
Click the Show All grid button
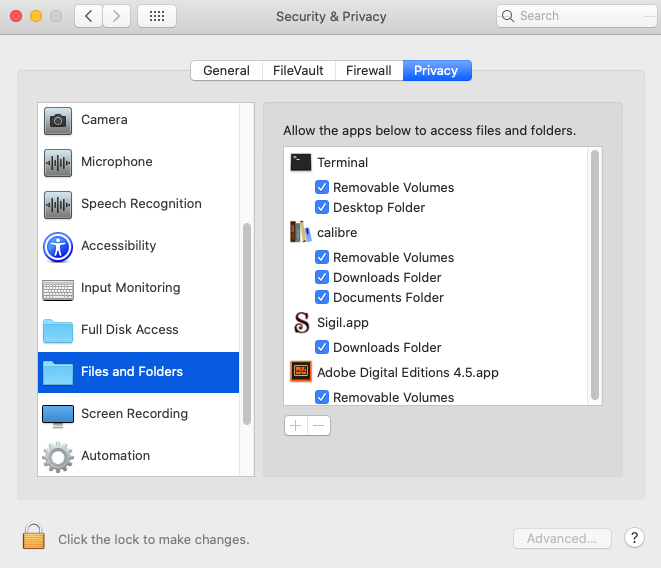pyautogui.click(x=157, y=16)
